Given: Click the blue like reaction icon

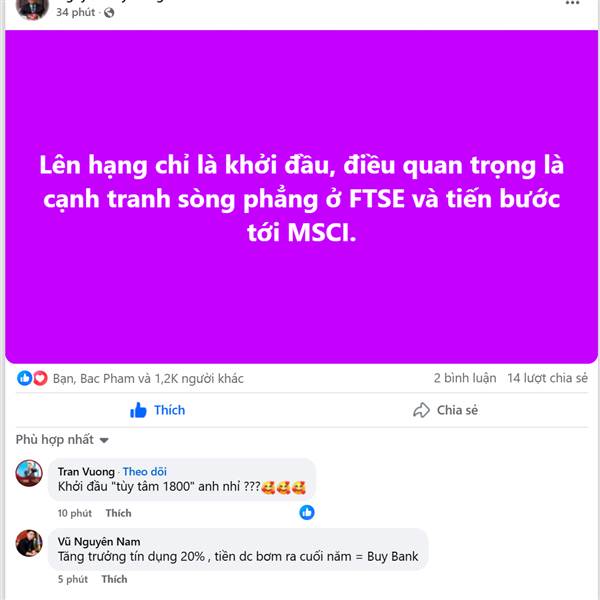Looking at the screenshot, I should pyautogui.click(x=25, y=378).
